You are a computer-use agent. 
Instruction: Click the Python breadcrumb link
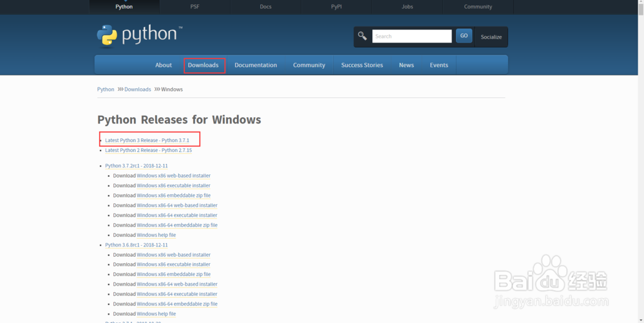(x=106, y=89)
